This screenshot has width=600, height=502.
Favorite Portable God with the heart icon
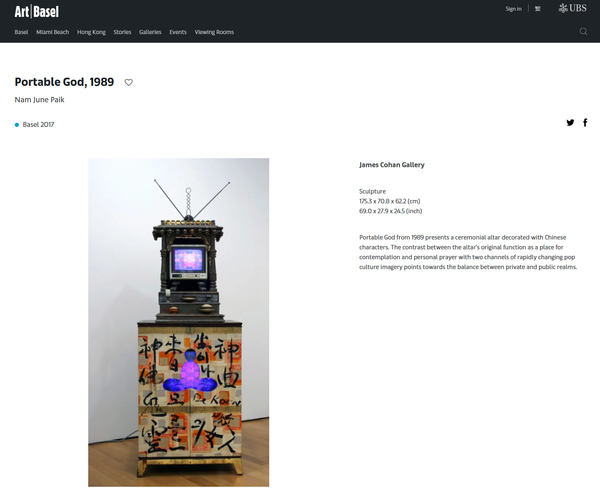pyautogui.click(x=128, y=82)
